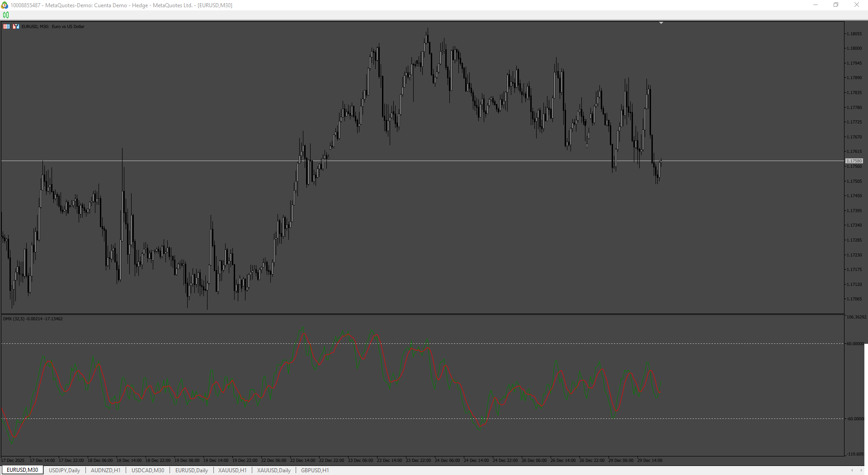Screen dimensions: 868x475
Task: Click the 1.17065 price scale label
Action: click(x=854, y=299)
